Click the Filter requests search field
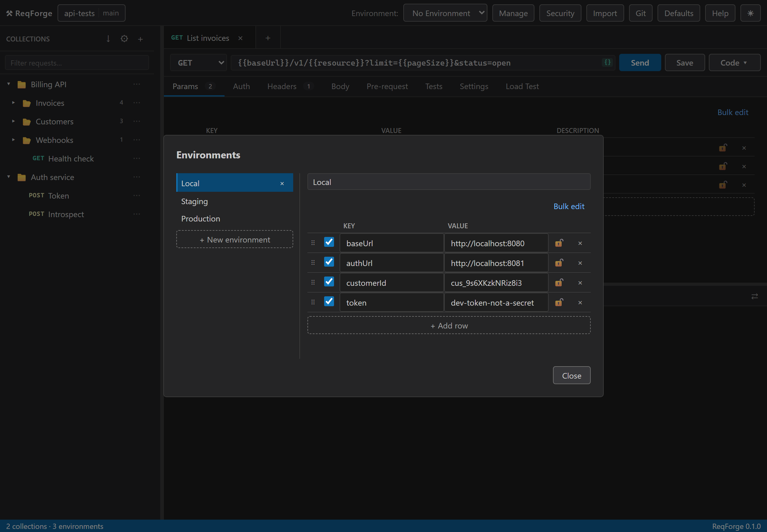The width and height of the screenshot is (767, 532). click(x=77, y=63)
